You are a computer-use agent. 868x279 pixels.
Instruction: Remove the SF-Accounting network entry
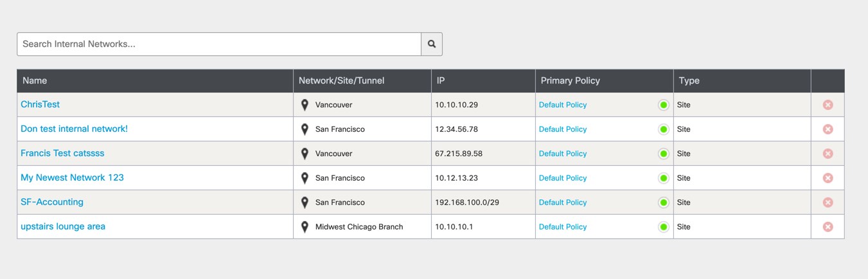click(x=828, y=203)
